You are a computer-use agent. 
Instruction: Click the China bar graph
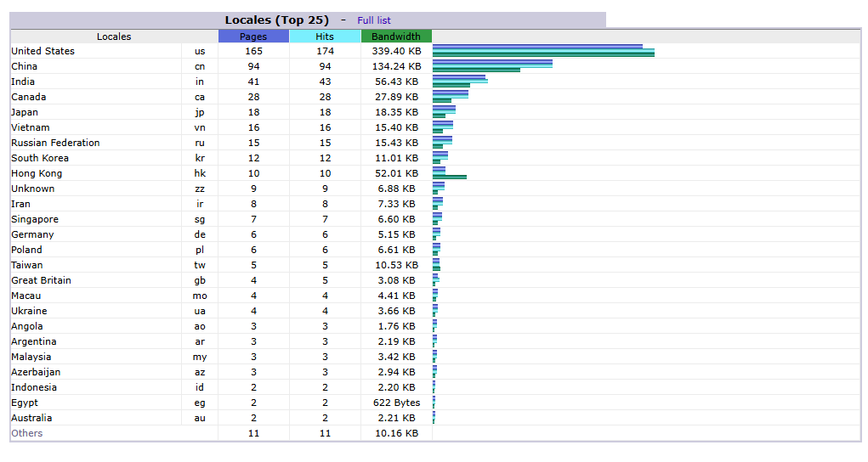tap(492, 66)
